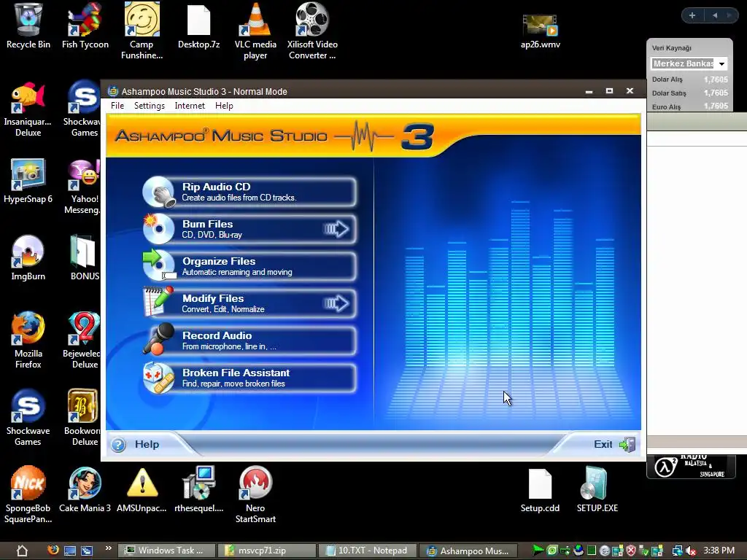This screenshot has height=560, width=747.
Task: Click the Help question mark icon
Action: [118, 445]
